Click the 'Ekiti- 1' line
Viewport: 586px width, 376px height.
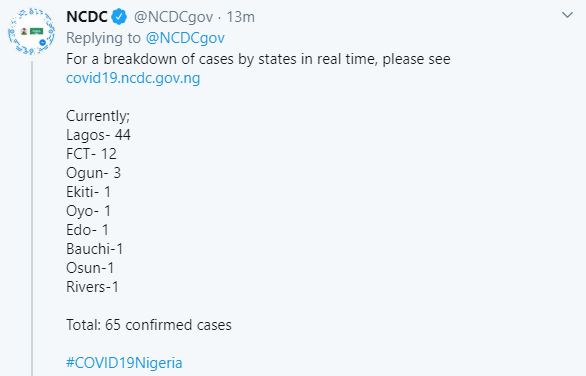(89, 192)
